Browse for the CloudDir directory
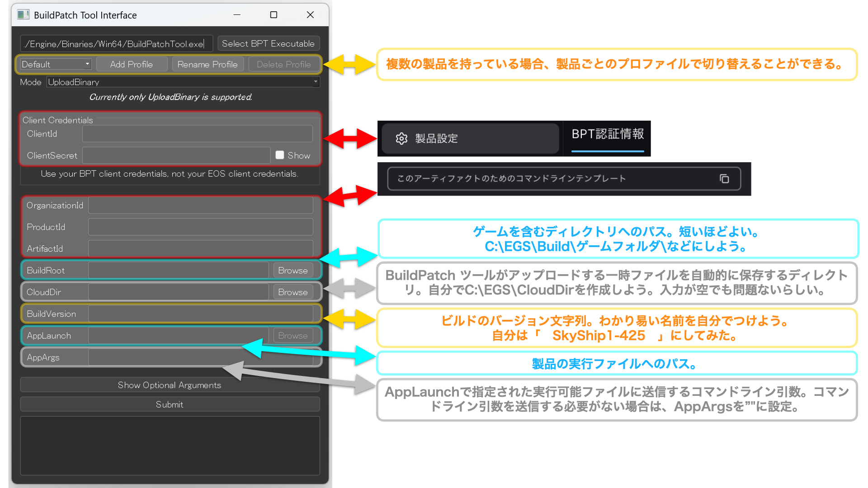Viewport: 868px width, 488px height. (293, 292)
